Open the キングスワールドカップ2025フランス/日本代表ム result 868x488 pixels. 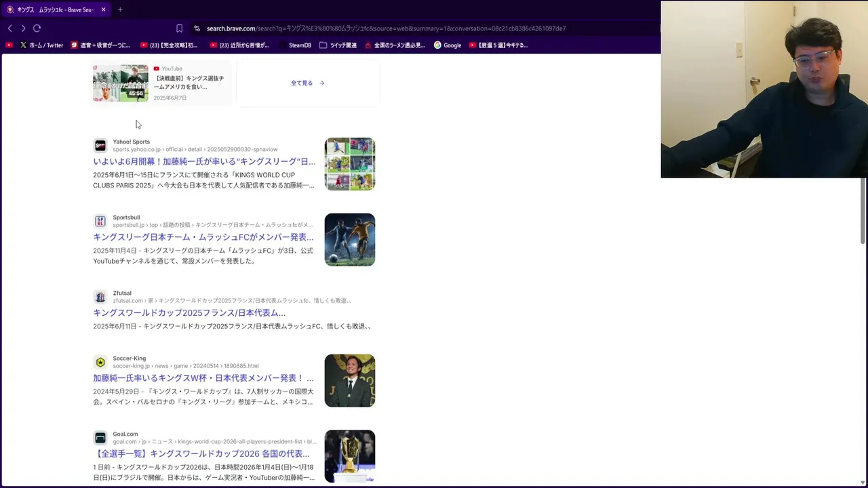(x=189, y=313)
